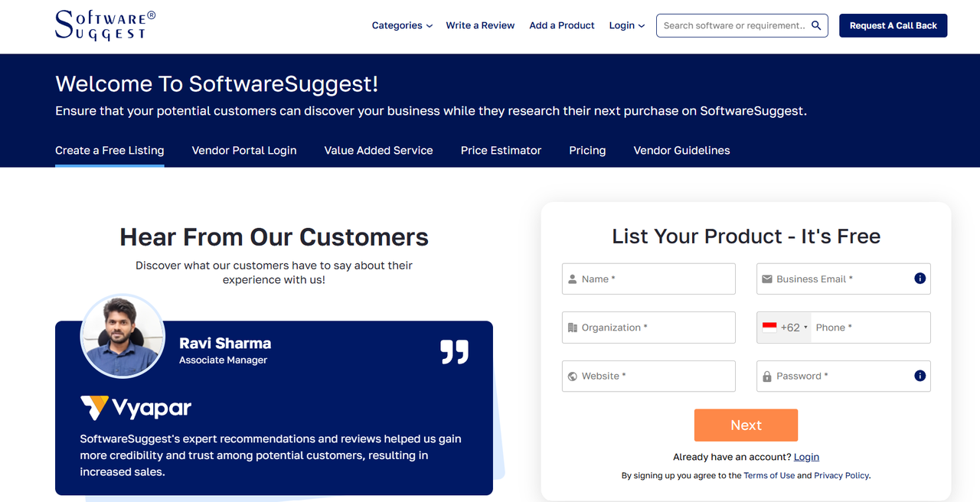Click the SoftwareSuggest logo
The height and width of the screenshot is (502, 980).
click(x=106, y=25)
